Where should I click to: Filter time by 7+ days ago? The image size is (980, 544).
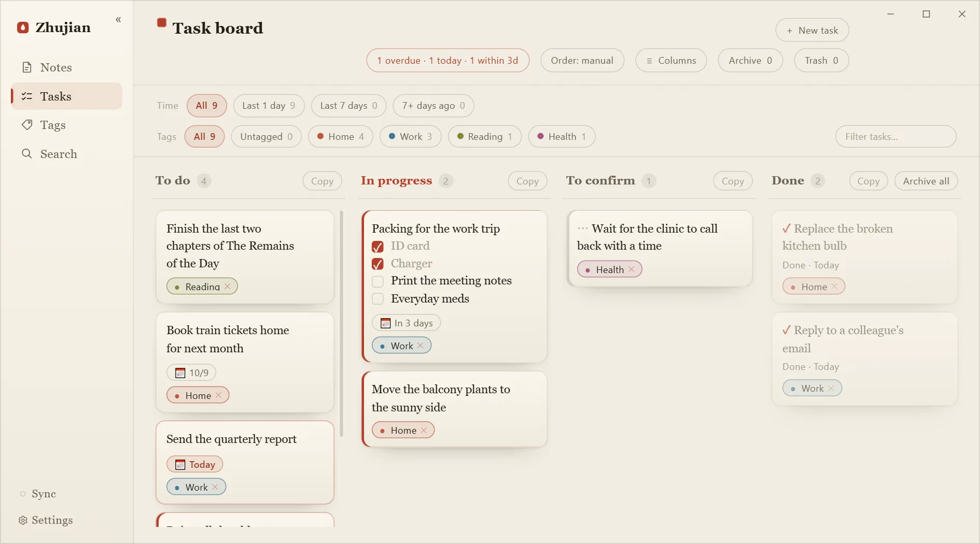433,106
